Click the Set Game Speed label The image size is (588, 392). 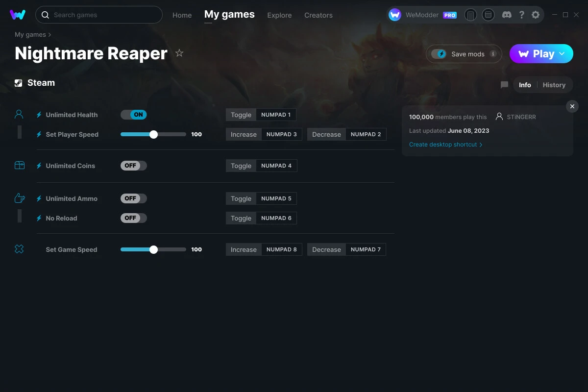(72, 249)
